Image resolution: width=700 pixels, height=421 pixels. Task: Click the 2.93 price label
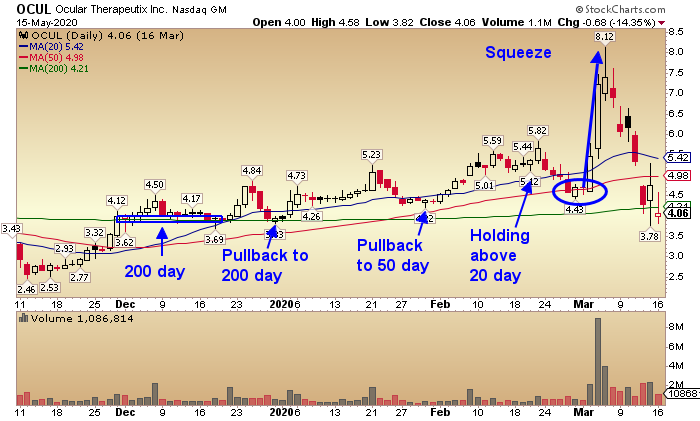tap(64, 249)
